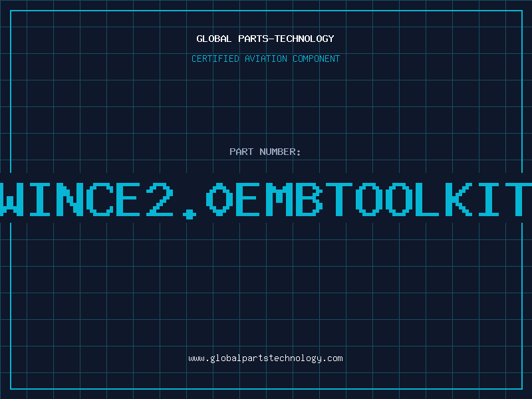This screenshot has height=399, width=532.
Task: Click the PART NUMBER: label
Action: [x=265, y=152]
